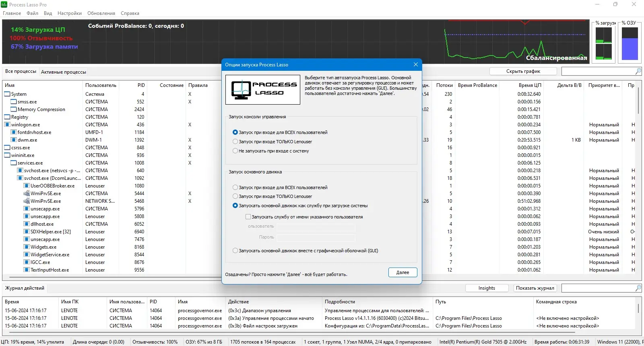Click the action log search magnifier icon
The width and height of the screenshot is (644, 346).
638,288
